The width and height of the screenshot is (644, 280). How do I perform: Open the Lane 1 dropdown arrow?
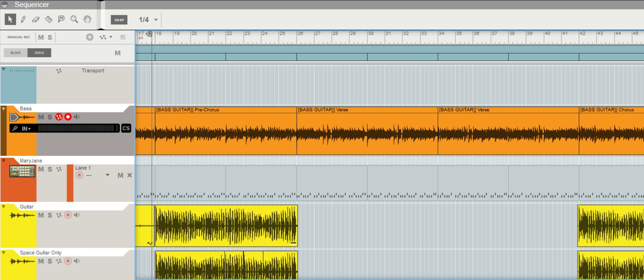click(108, 175)
